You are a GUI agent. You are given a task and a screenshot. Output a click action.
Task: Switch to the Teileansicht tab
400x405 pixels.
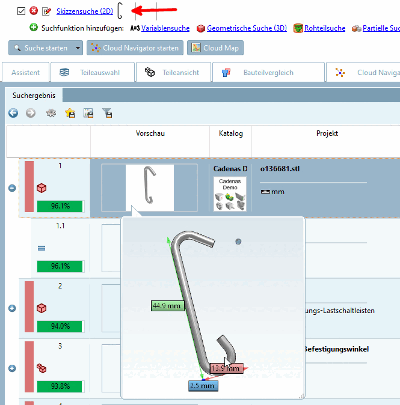coord(173,72)
